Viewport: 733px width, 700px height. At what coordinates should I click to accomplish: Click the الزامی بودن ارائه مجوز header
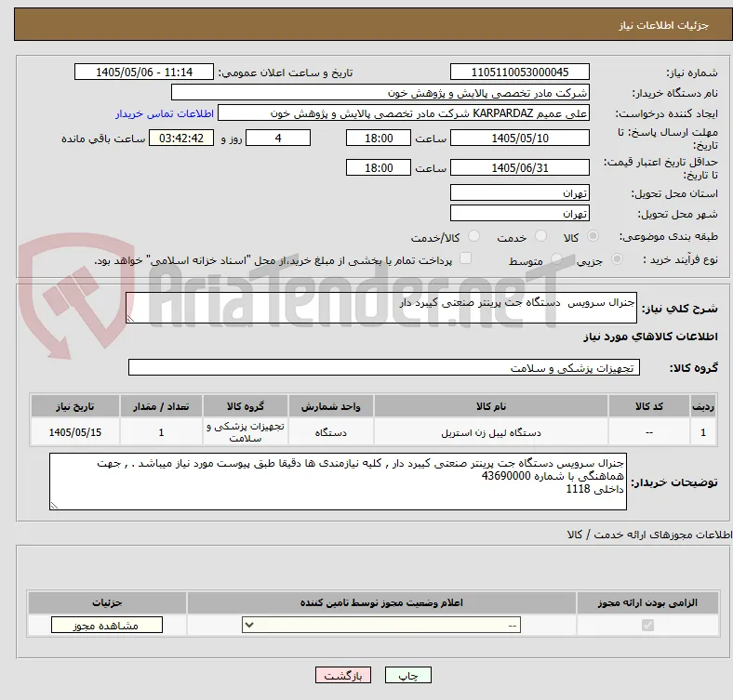coord(647,602)
